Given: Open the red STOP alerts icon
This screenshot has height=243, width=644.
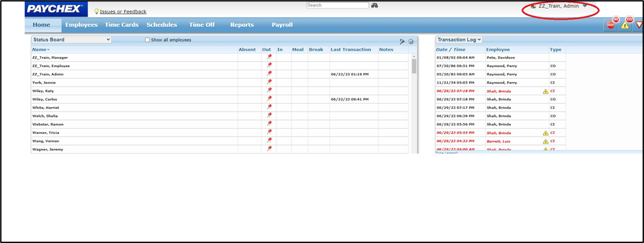Looking at the screenshot, I should point(611,25).
